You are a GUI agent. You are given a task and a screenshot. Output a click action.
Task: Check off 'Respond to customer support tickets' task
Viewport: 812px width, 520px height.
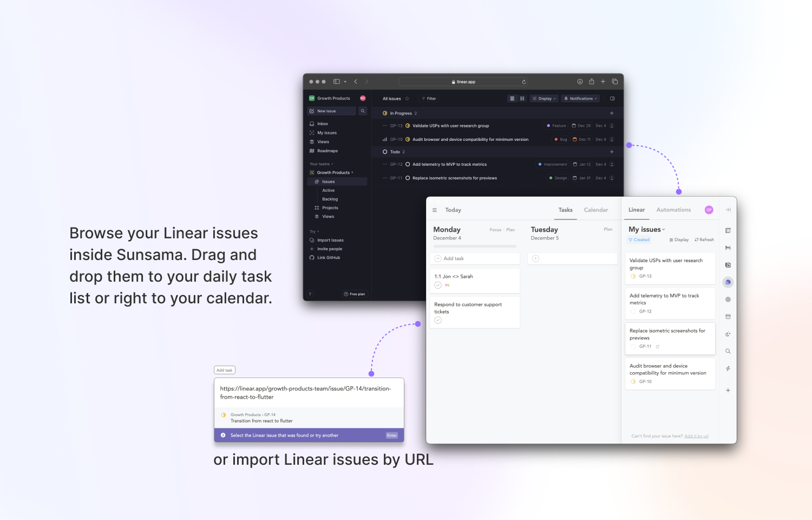(x=438, y=320)
